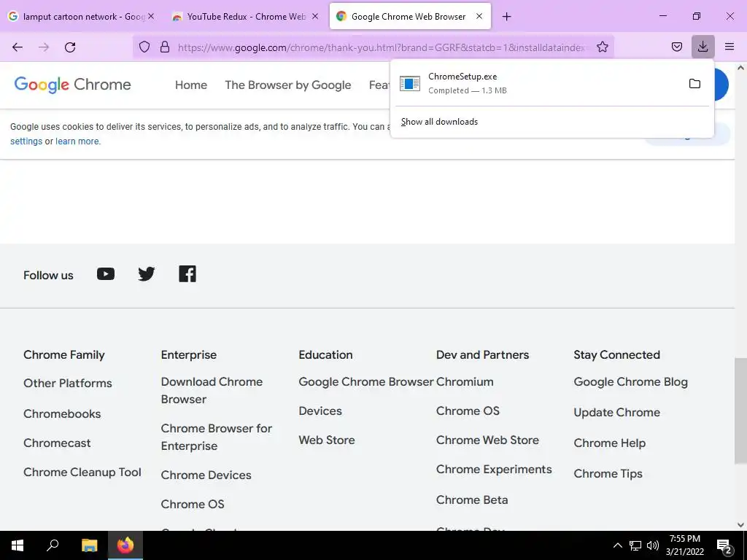
Task: Bookmark this page with the star icon
Action: 602,47
